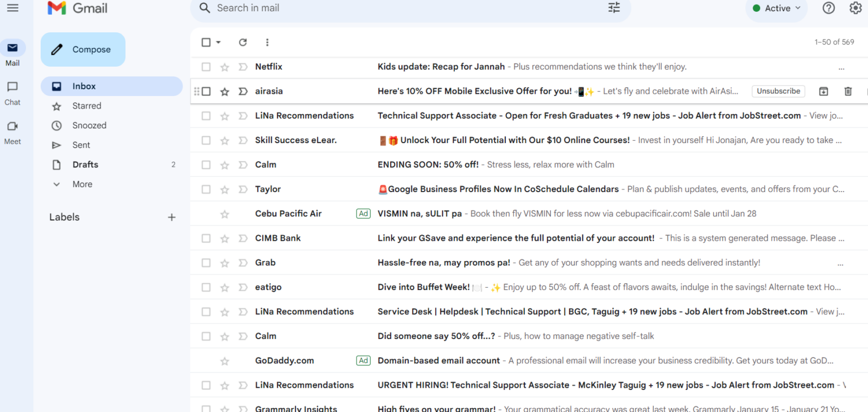The width and height of the screenshot is (868, 412).
Task: Open the Active status dropdown
Action: 776,8
